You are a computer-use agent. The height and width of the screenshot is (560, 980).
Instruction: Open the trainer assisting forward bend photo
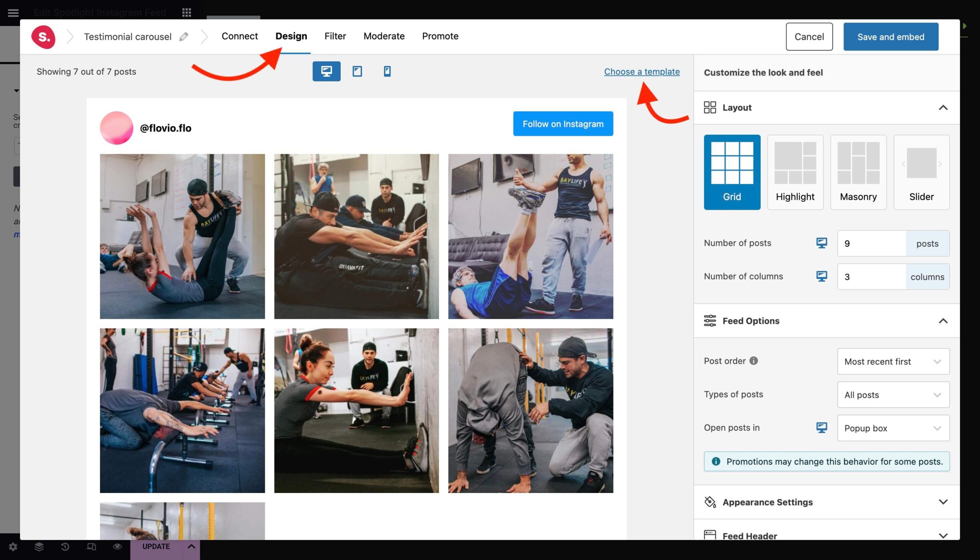click(530, 410)
